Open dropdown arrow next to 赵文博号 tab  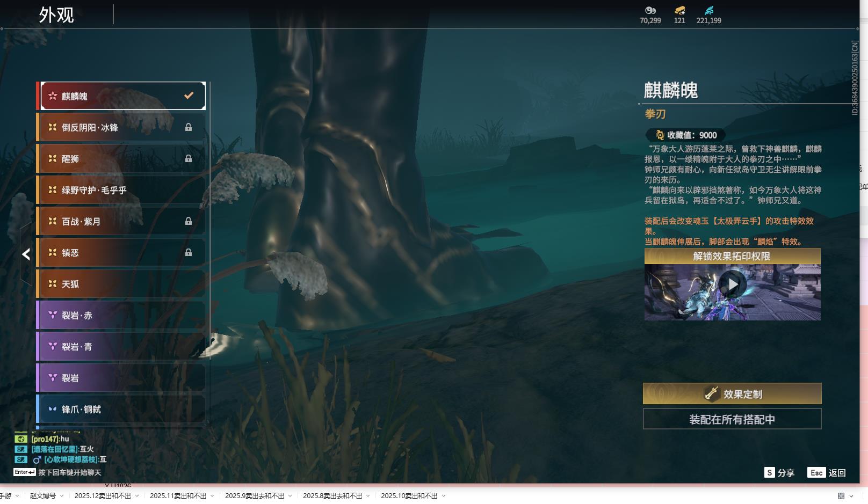(x=62, y=496)
